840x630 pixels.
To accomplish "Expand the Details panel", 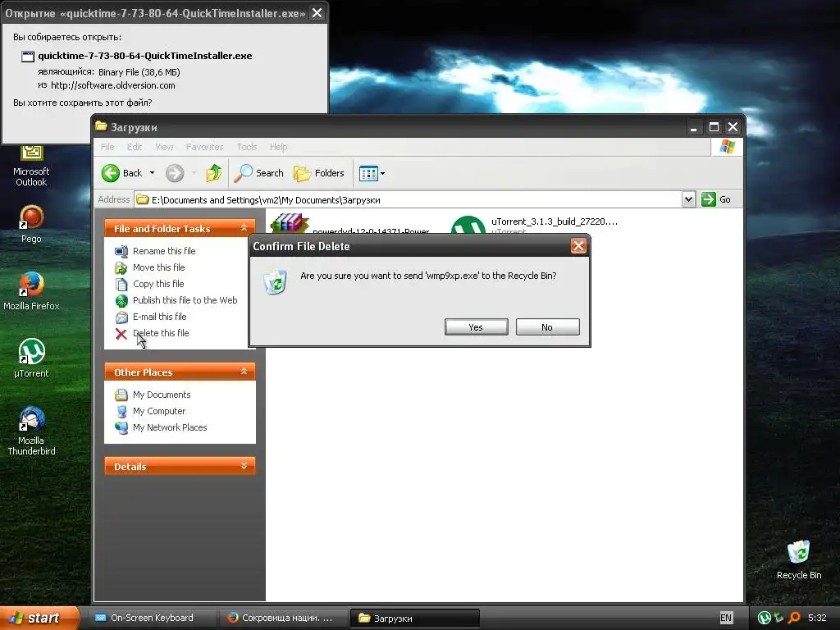I will pyautogui.click(x=244, y=466).
